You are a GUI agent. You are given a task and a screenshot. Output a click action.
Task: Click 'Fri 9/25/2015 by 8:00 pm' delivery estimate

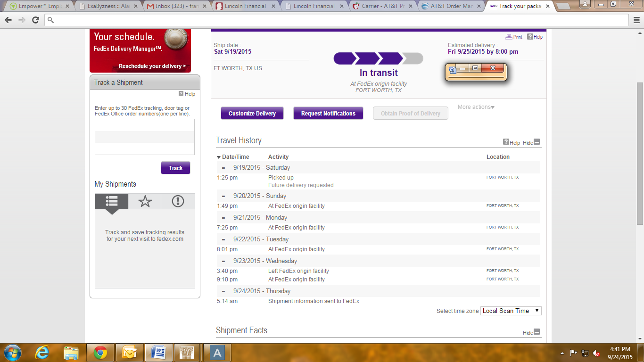tap(483, 52)
